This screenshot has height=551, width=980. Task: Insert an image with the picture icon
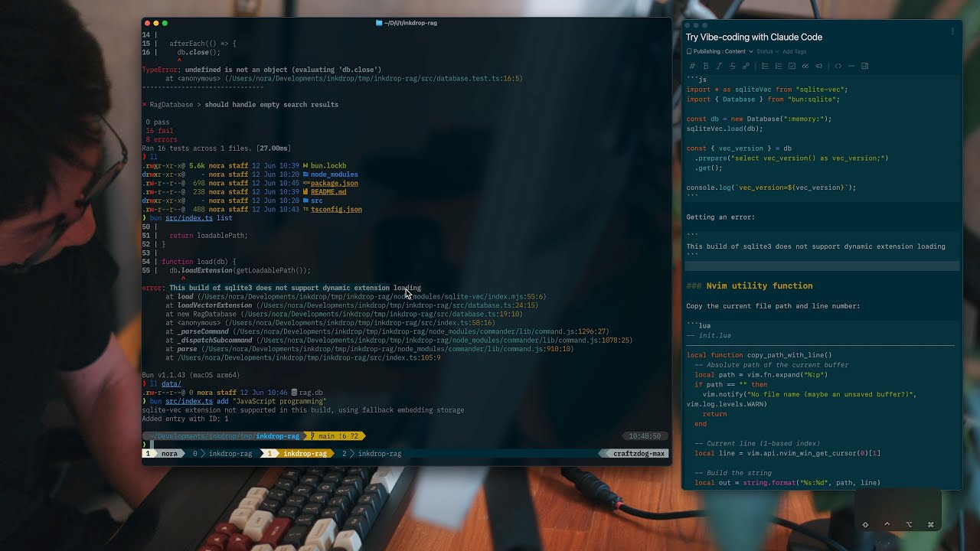coord(864,66)
